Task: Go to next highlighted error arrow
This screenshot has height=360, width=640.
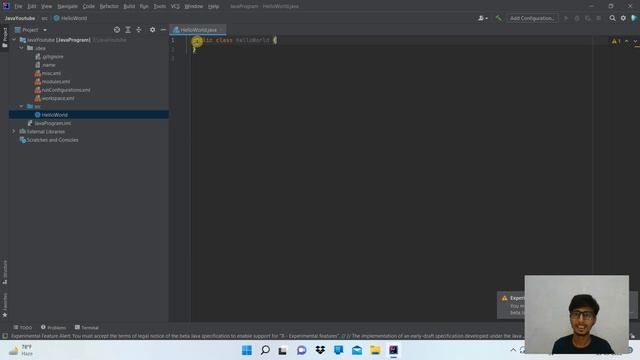Action: click(635, 41)
